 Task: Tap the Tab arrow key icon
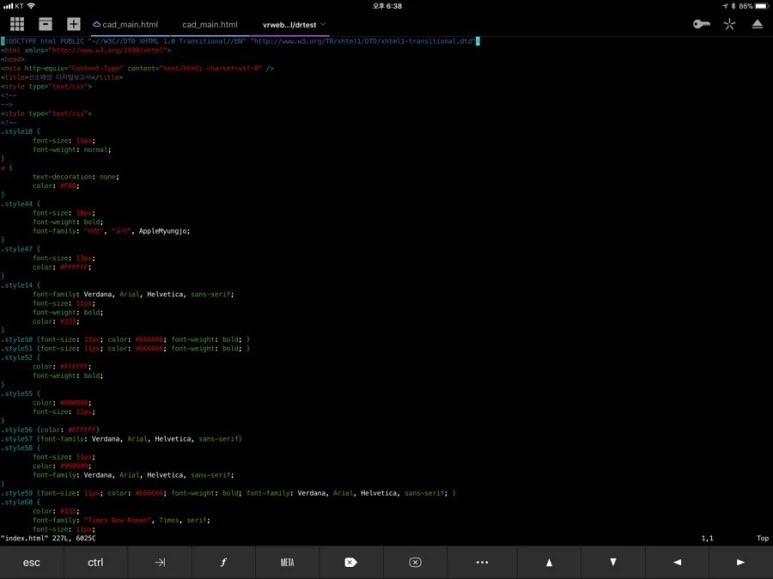(160, 562)
